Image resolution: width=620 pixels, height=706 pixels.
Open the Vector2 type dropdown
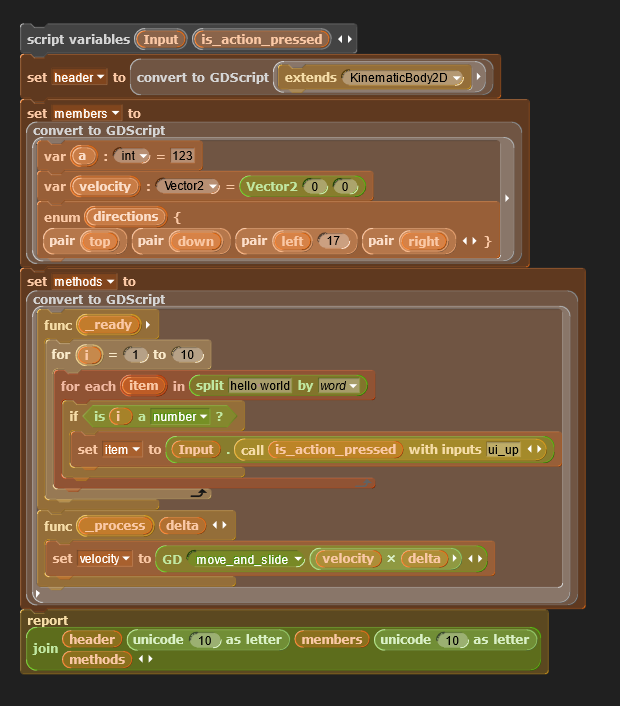[x=213, y=186]
